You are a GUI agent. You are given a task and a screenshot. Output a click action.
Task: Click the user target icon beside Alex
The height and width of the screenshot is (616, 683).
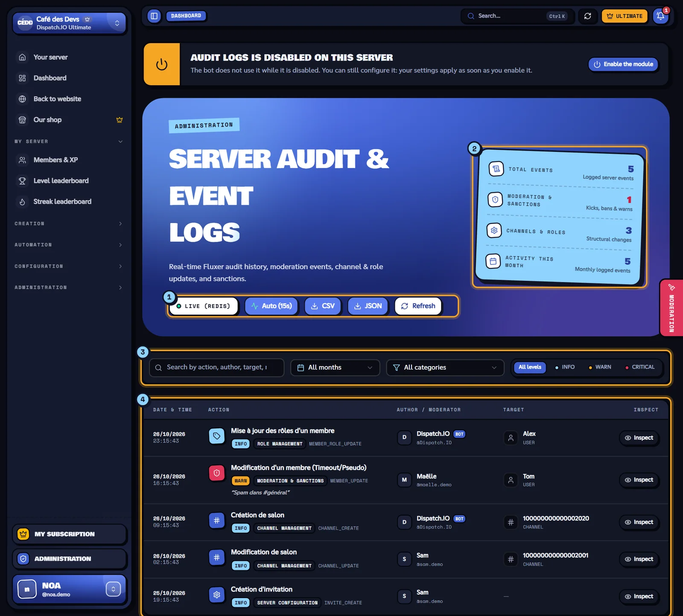(x=511, y=438)
